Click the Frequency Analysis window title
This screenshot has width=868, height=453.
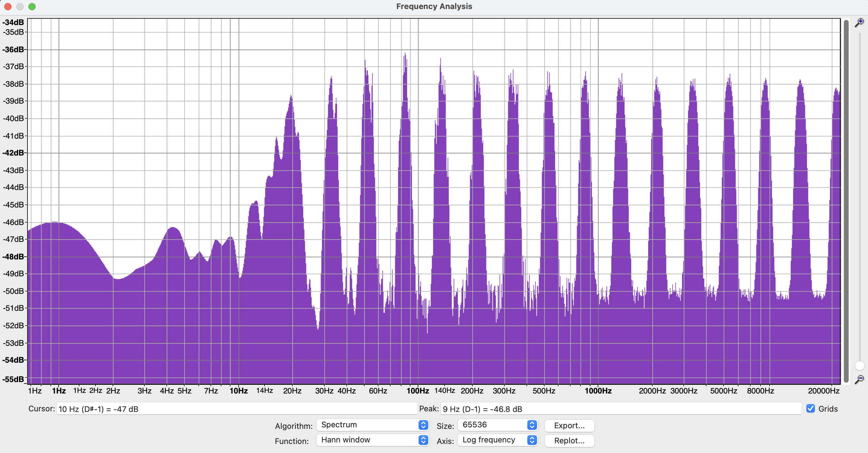434,6
